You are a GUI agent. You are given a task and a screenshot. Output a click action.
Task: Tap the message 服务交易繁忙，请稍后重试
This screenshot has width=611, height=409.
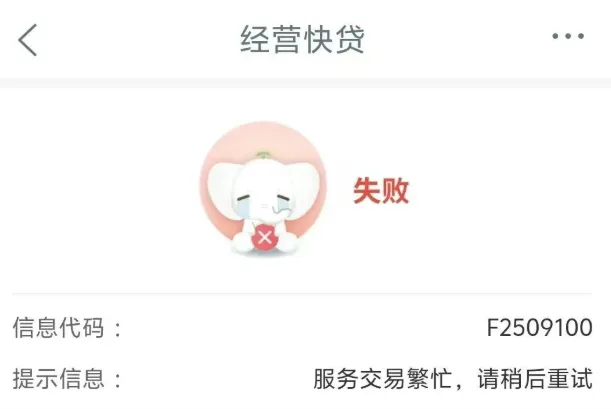(453, 378)
